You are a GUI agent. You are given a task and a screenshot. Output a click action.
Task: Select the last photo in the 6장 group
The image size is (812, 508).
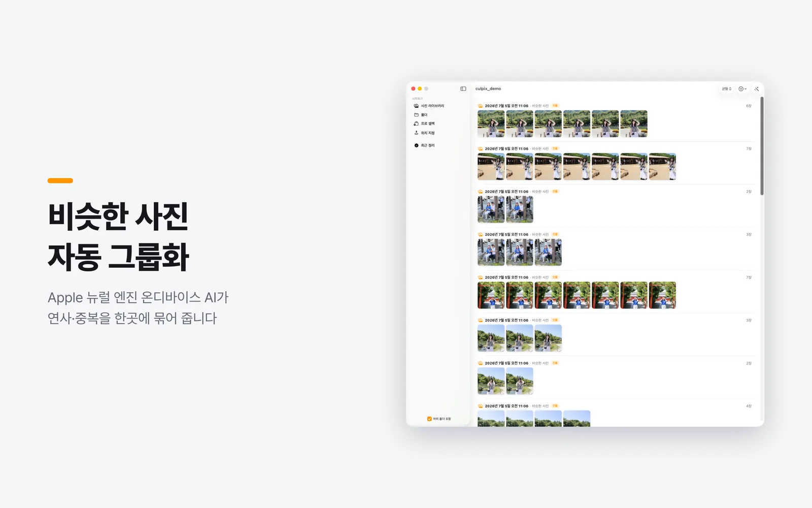pos(634,124)
